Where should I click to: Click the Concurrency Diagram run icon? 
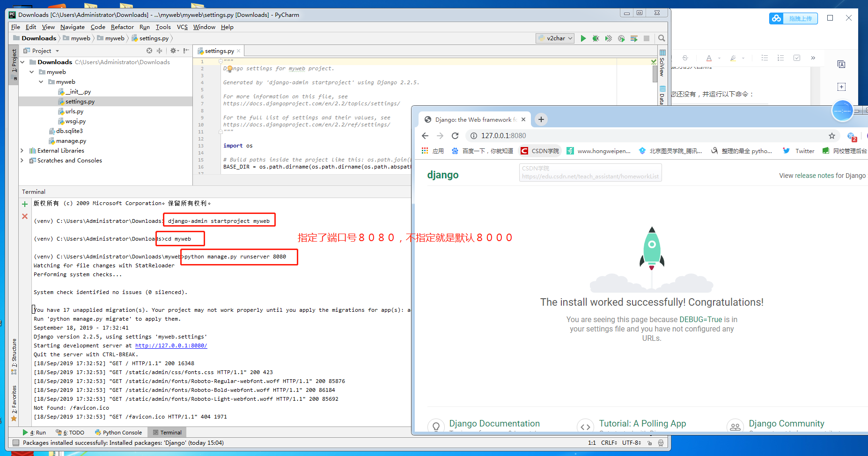pyautogui.click(x=634, y=38)
